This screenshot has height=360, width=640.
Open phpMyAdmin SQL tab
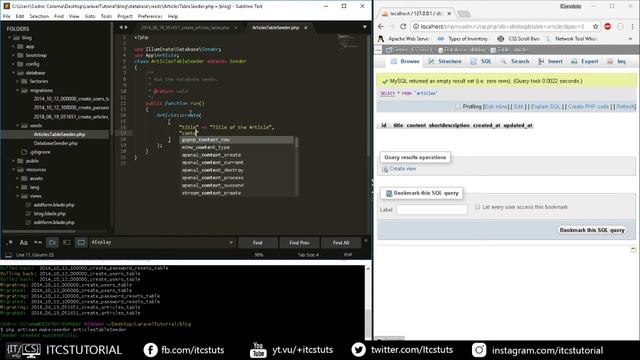point(481,61)
